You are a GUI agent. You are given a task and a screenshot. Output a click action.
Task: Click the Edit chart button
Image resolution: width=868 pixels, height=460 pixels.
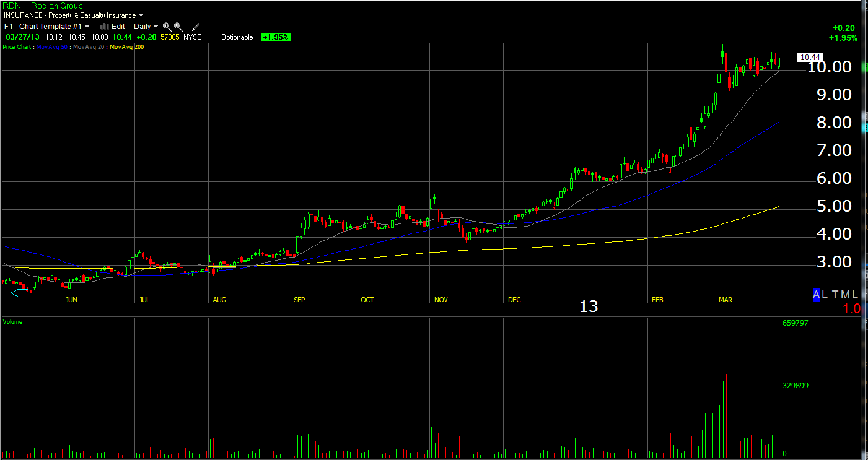[118, 27]
